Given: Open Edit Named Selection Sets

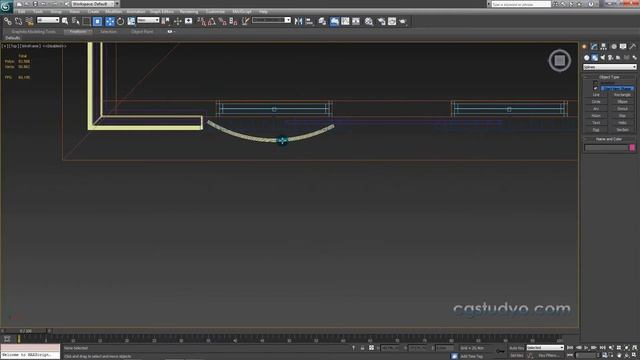Looking at the screenshot, I should coord(245,21).
